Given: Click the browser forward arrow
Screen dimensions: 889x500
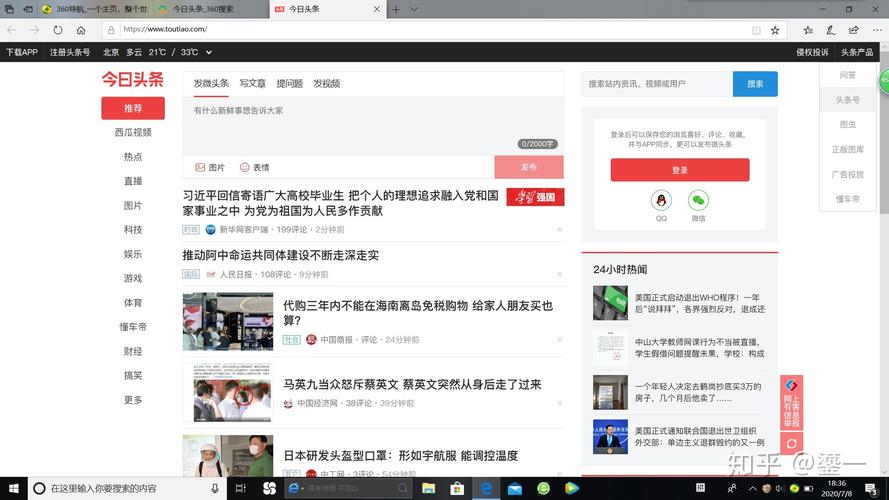Looking at the screenshot, I should (35, 29).
